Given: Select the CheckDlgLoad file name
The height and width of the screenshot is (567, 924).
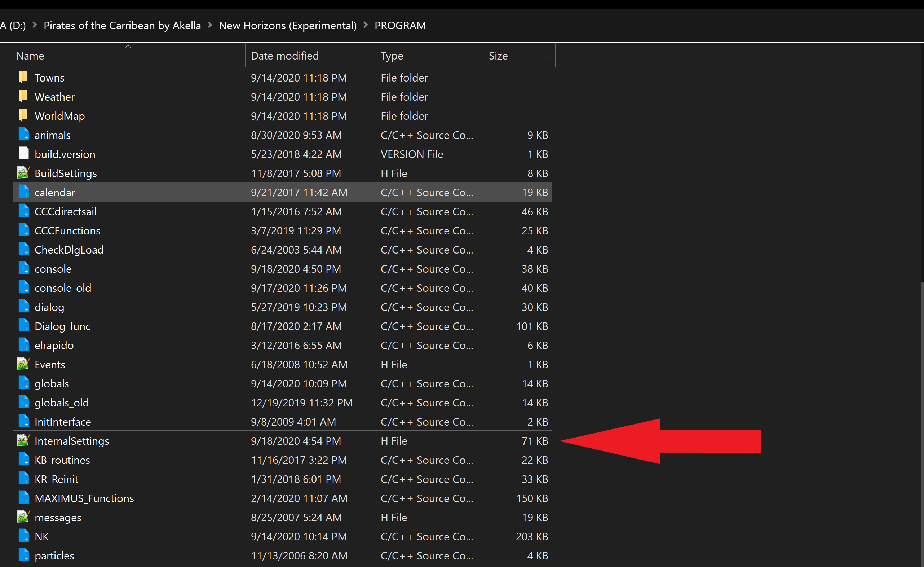Looking at the screenshot, I should click(69, 250).
